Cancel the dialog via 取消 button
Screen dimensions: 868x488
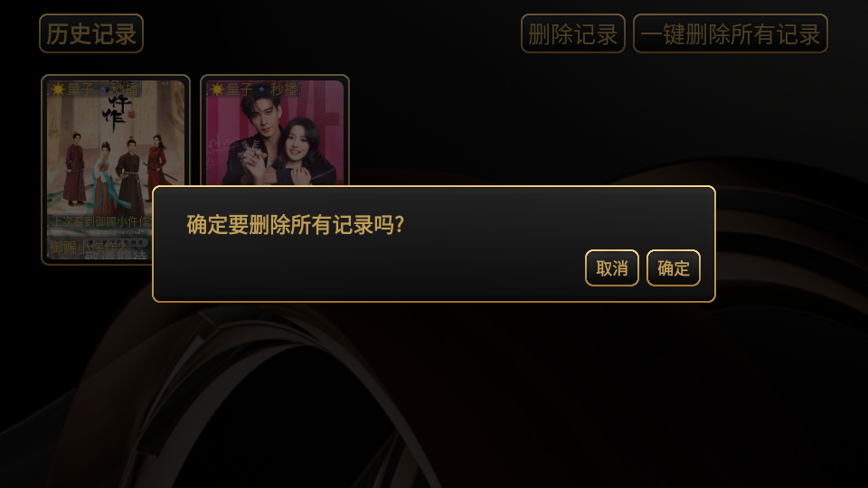[612, 267]
